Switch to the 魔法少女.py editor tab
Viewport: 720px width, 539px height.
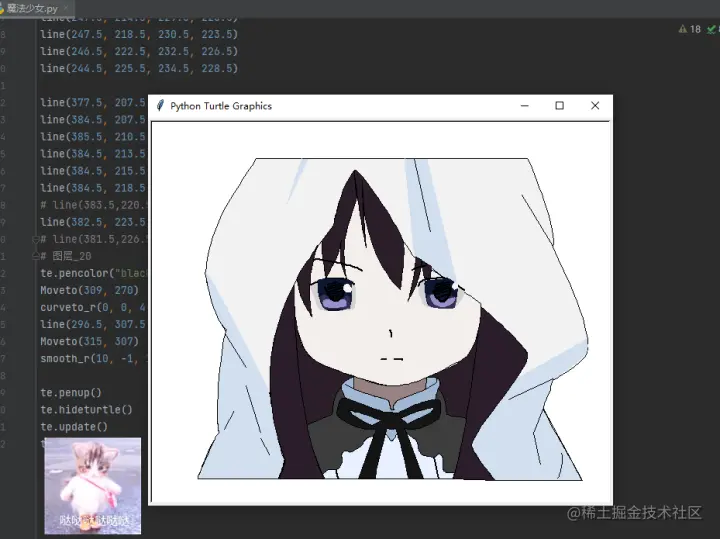pyautogui.click(x=32, y=8)
